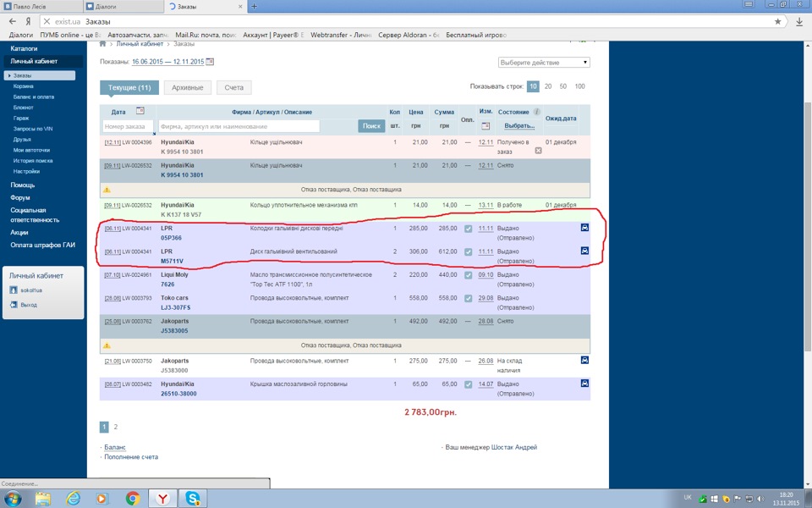Click the date range 16.06.2015 — 12.11.2015
The image size is (812, 508).
coord(167,62)
